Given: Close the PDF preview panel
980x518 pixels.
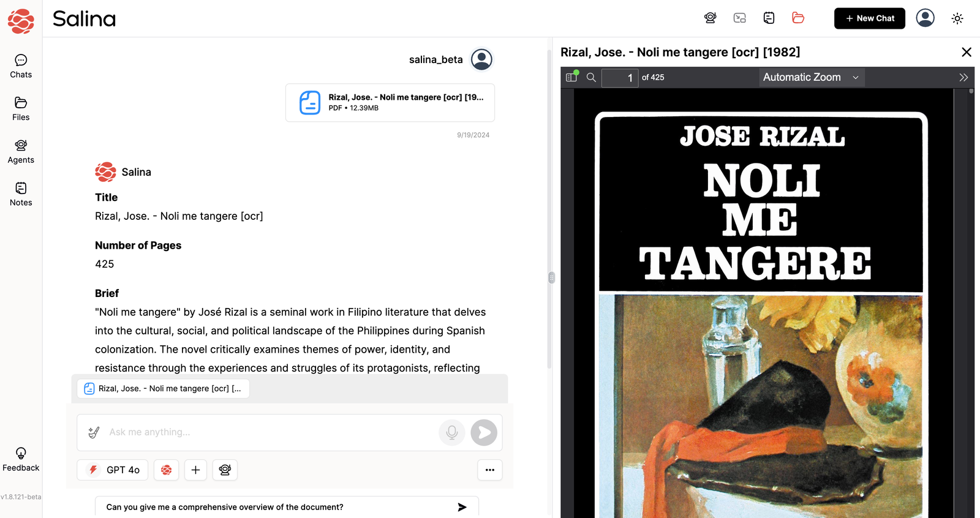Looking at the screenshot, I should tap(967, 52).
